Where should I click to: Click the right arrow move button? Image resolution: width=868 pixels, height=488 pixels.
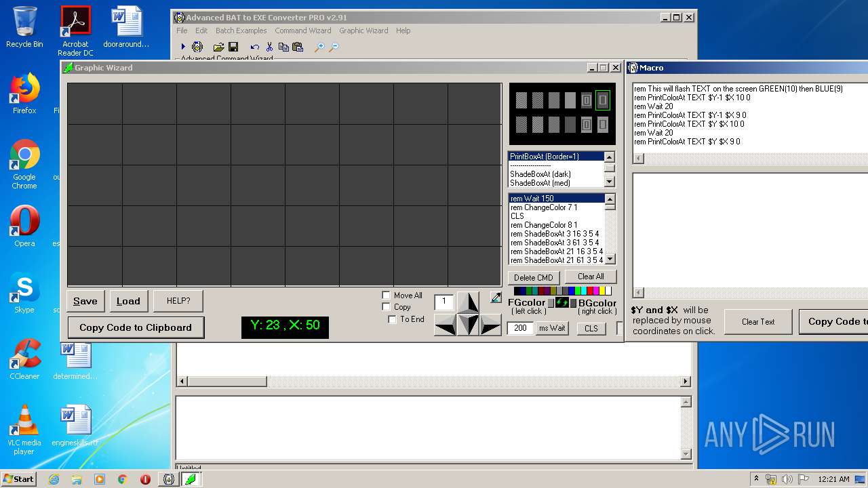pos(490,325)
